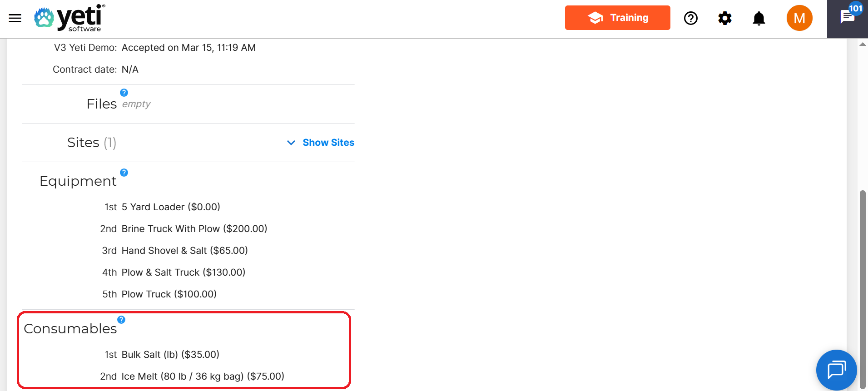The image size is (868, 391).
Task: Click the Training button
Action: tap(617, 18)
